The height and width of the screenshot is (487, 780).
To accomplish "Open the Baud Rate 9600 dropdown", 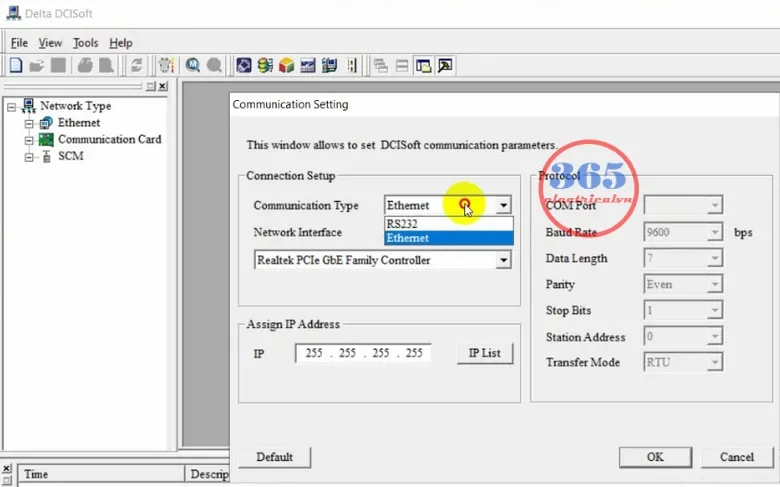I will (x=714, y=232).
